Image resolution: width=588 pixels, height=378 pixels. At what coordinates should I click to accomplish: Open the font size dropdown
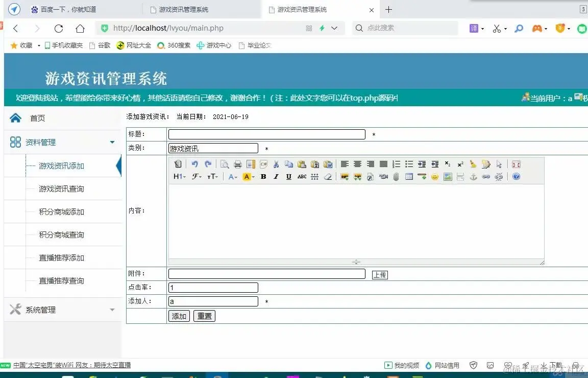click(x=212, y=176)
